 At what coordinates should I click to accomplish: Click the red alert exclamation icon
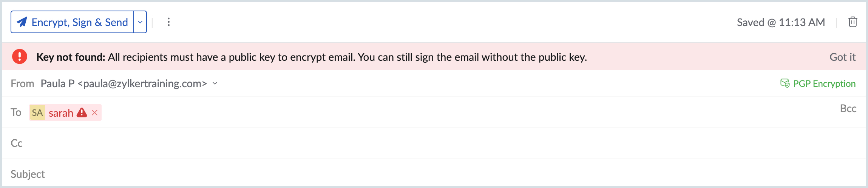pos(20,57)
